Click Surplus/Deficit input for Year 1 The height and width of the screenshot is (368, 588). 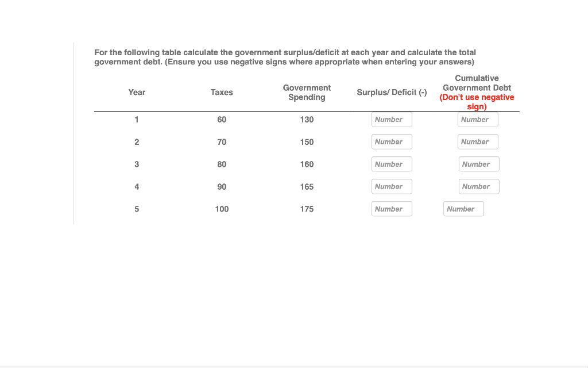(392, 120)
